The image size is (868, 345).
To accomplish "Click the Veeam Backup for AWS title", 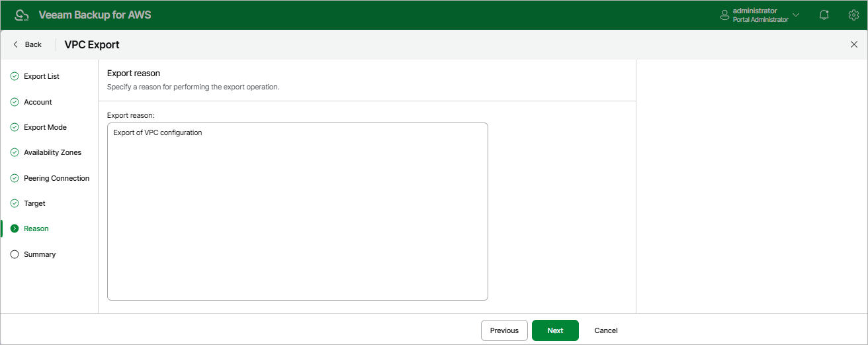I will (x=95, y=15).
